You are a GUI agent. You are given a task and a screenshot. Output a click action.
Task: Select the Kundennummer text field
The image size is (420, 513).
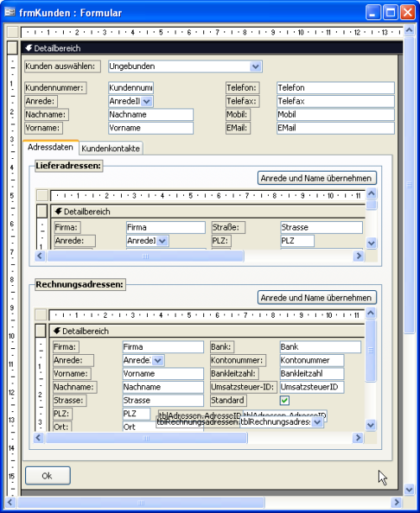pyautogui.click(x=131, y=87)
